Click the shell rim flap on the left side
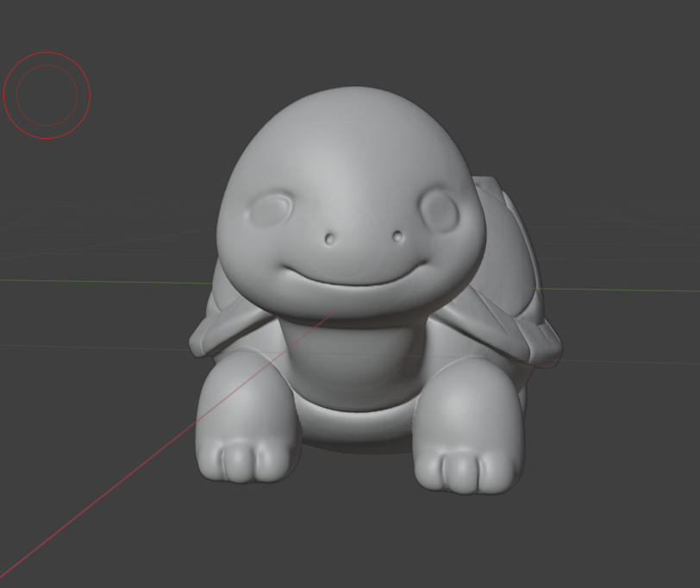700x588 pixels. coord(228,332)
